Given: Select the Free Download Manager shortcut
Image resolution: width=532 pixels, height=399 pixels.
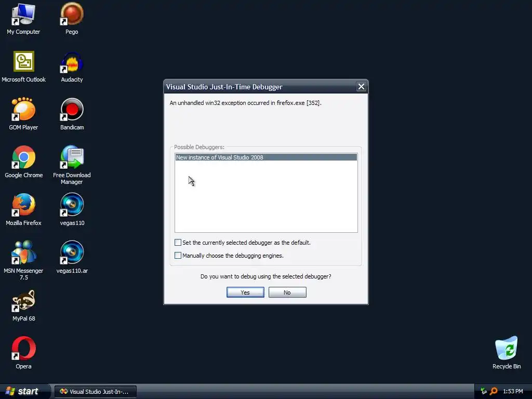Looking at the screenshot, I should (72, 166).
